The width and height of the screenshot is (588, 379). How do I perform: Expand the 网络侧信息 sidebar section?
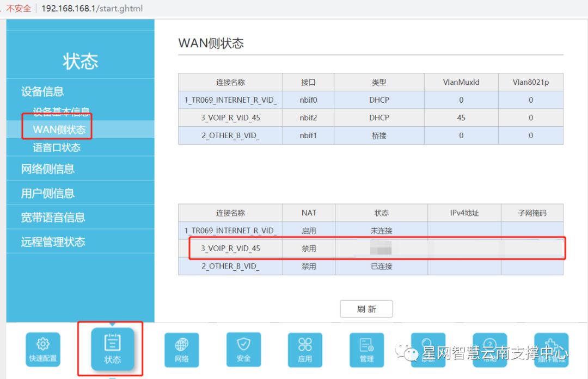click(48, 169)
